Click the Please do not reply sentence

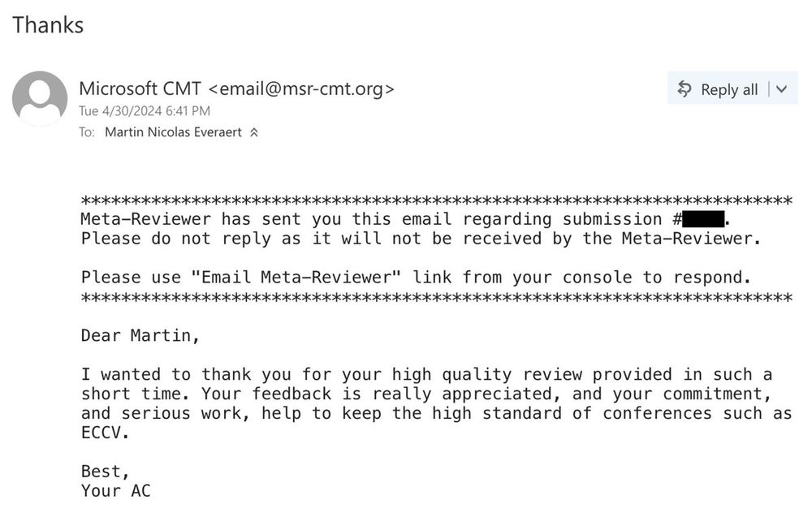(x=421, y=239)
